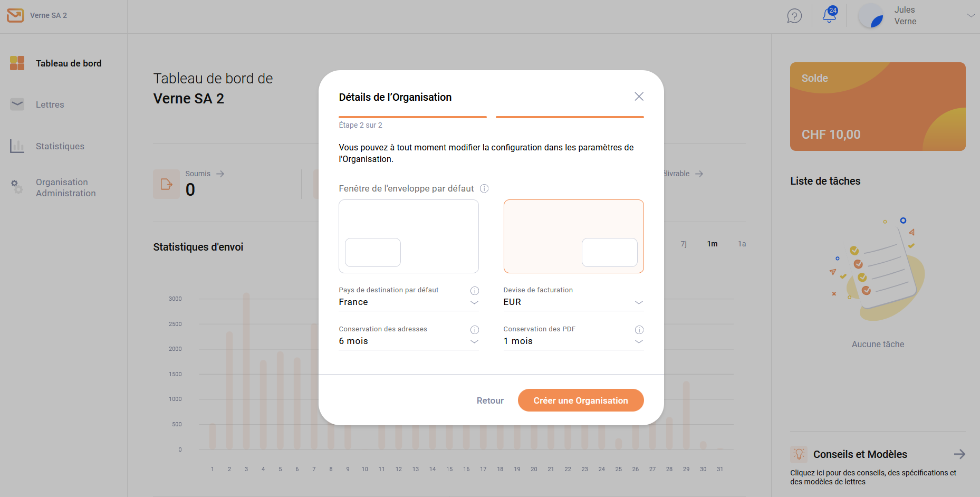The width and height of the screenshot is (980, 497).
Task: Expand the Pays de destination dropdown
Action: [x=408, y=302]
